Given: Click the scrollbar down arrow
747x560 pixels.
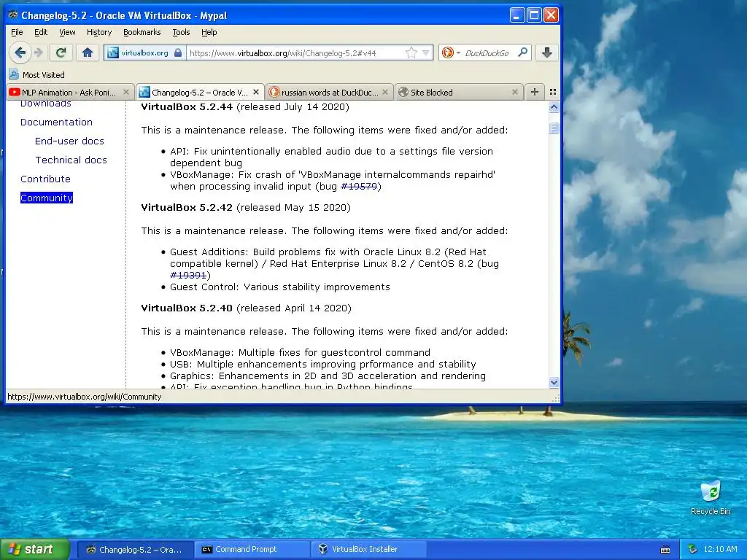Looking at the screenshot, I should click(554, 382).
